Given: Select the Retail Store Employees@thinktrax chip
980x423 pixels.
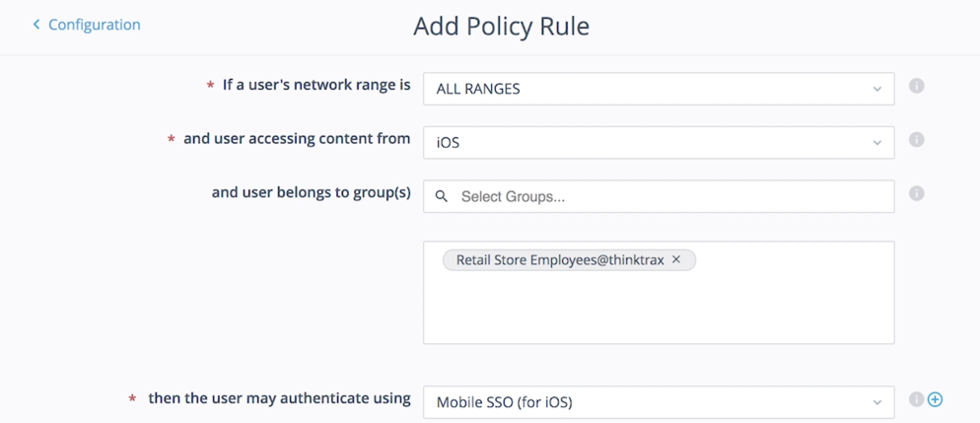Looking at the screenshot, I should point(559,260).
